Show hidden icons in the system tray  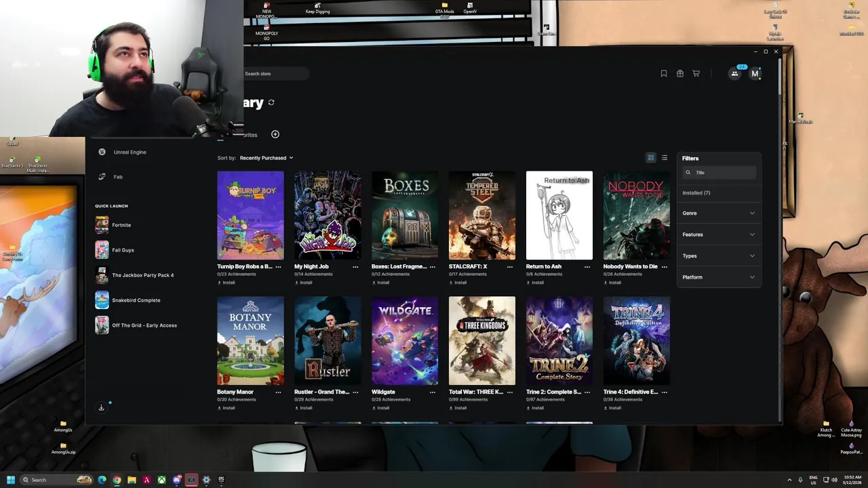click(x=789, y=480)
